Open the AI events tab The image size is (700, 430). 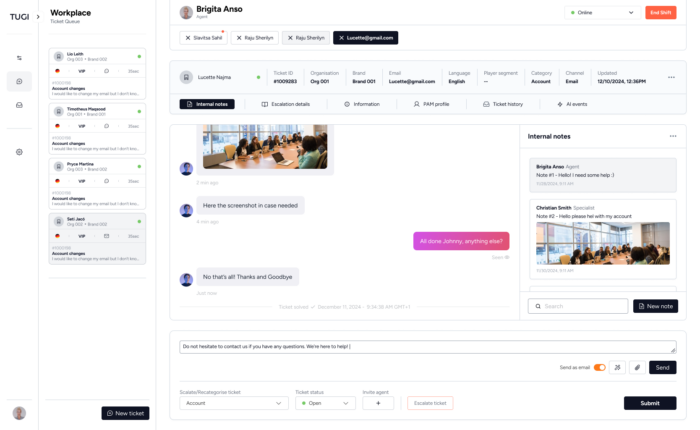point(571,104)
